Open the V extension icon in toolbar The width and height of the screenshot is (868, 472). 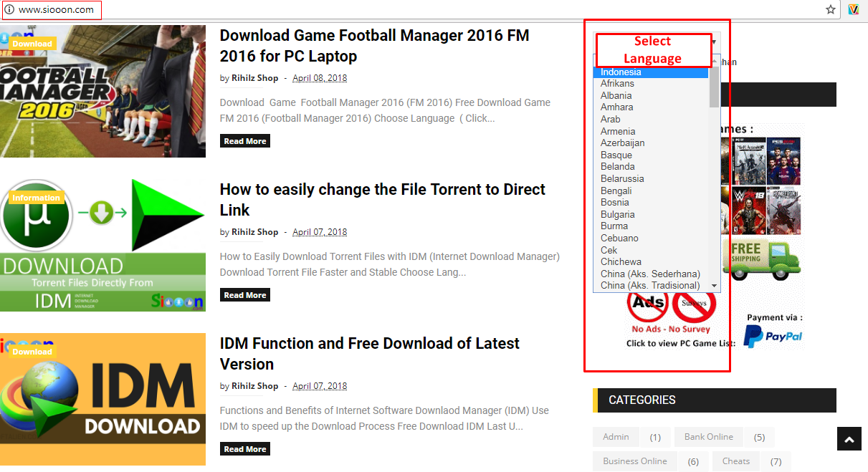(x=854, y=9)
